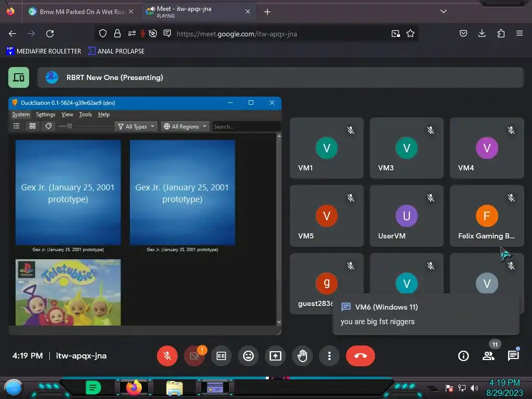Open the MEDIAFIRE ROULETTER bookmark

click(x=44, y=51)
